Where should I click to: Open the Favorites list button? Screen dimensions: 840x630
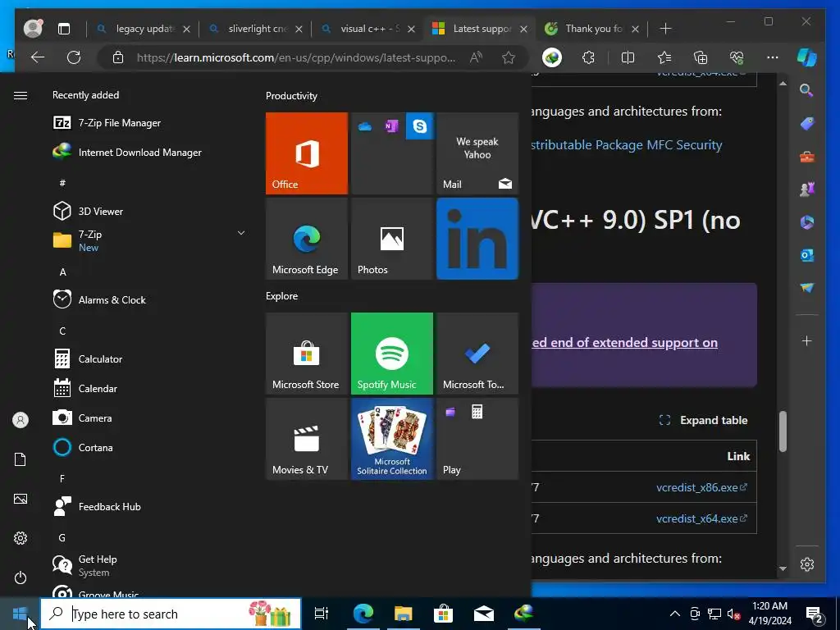664,57
